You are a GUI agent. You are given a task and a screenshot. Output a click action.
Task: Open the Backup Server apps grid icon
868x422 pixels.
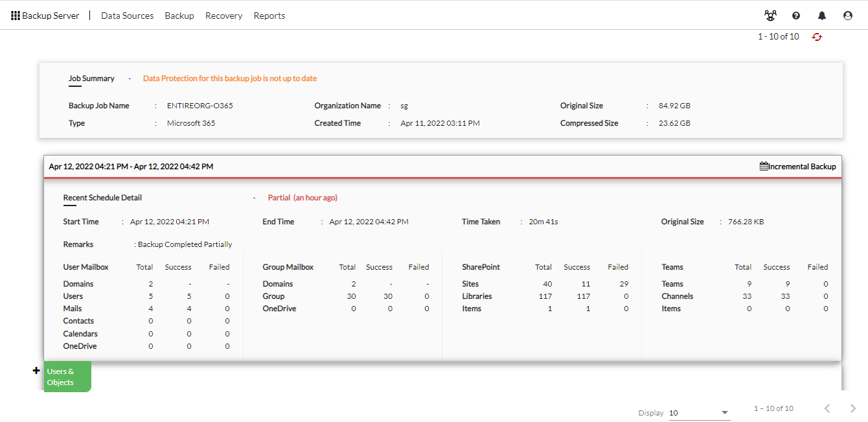16,16
